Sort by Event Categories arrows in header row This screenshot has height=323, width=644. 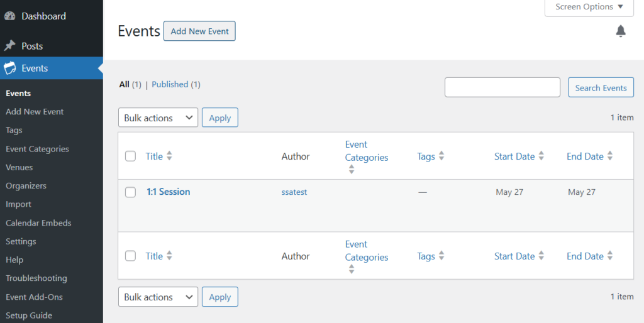(352, 169)
